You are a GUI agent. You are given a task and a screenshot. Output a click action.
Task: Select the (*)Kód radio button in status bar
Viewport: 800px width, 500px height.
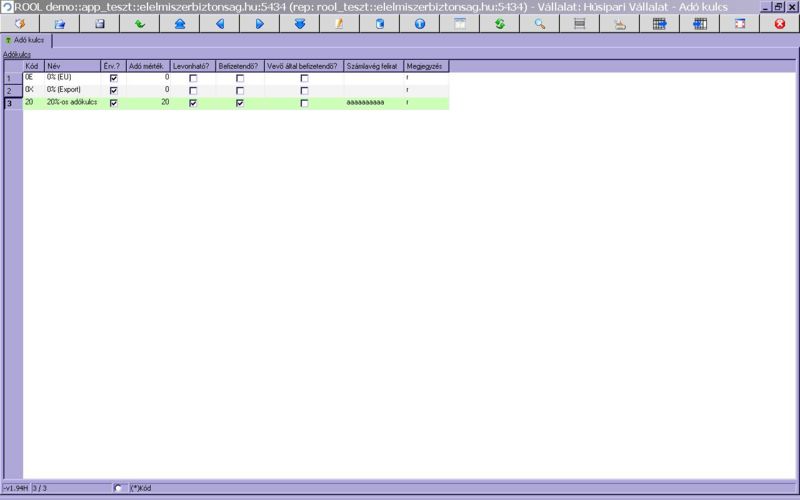point(120,488)
